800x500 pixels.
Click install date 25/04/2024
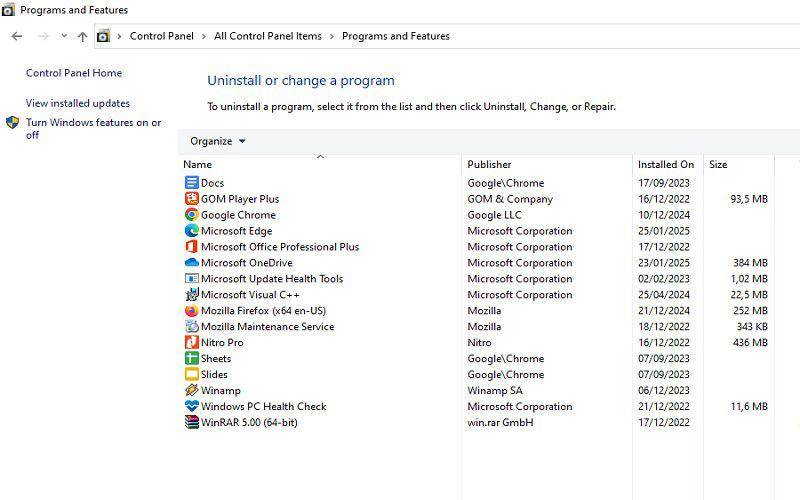pos(664,295)
